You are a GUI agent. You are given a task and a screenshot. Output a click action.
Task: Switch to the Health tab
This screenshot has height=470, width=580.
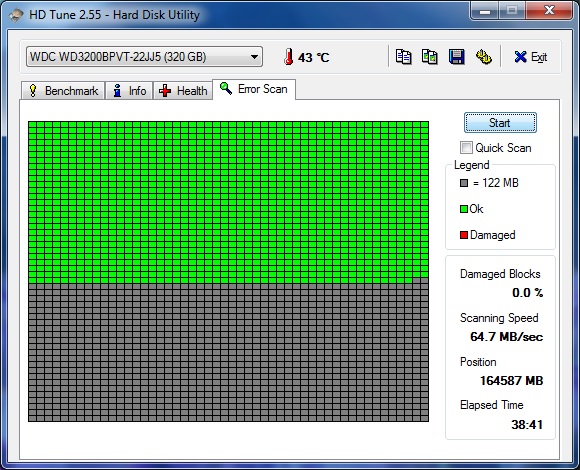pos(183,91)
